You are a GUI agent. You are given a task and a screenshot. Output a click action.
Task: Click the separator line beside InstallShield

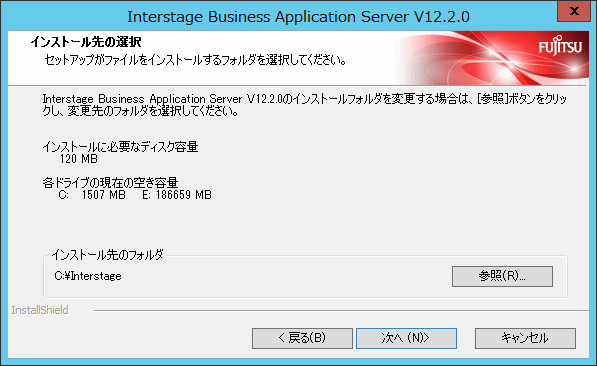(341, 311)
